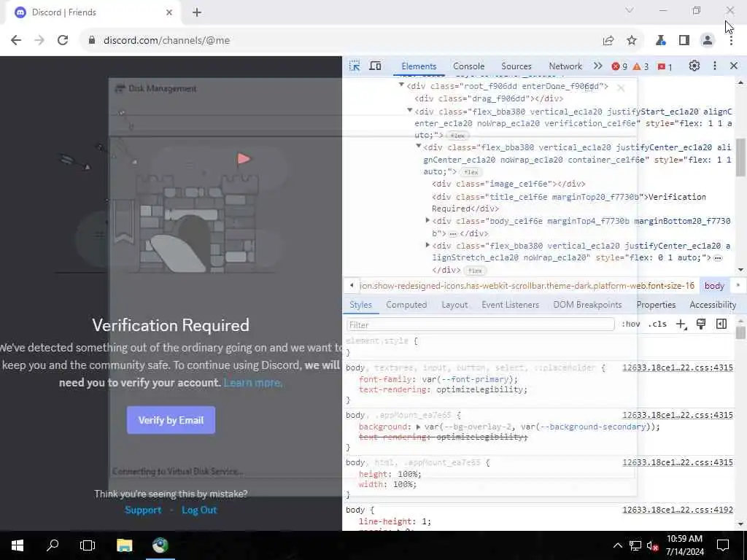747x560 pixels.
Task: Go back in browser history
Action: click(x=16, y=41)
